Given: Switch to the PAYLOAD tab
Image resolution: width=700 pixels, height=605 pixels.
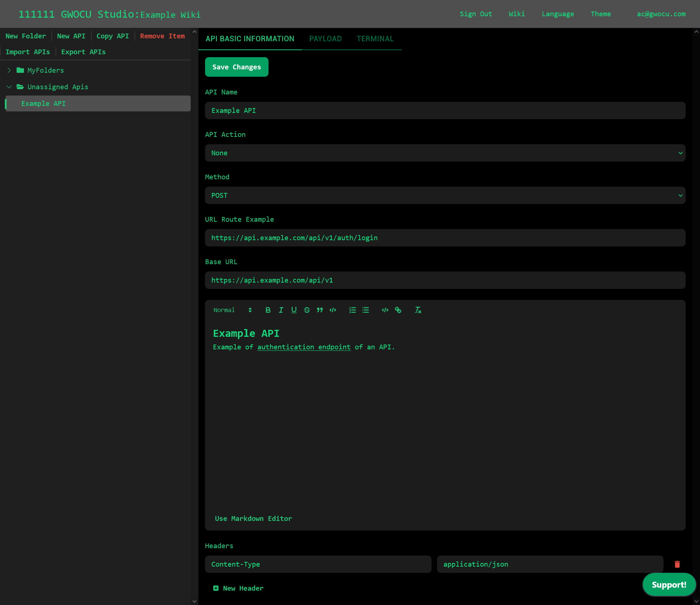Looking at the screenshot, I should point(325,39).
